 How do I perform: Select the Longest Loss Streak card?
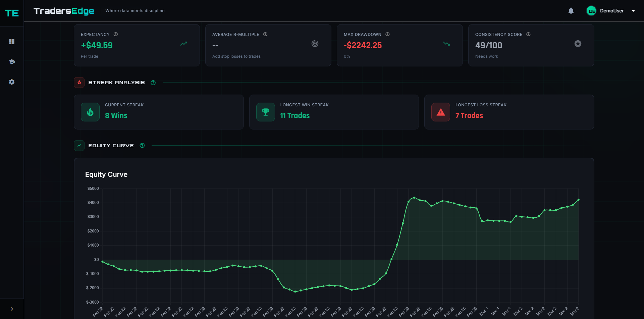point(509,112)
